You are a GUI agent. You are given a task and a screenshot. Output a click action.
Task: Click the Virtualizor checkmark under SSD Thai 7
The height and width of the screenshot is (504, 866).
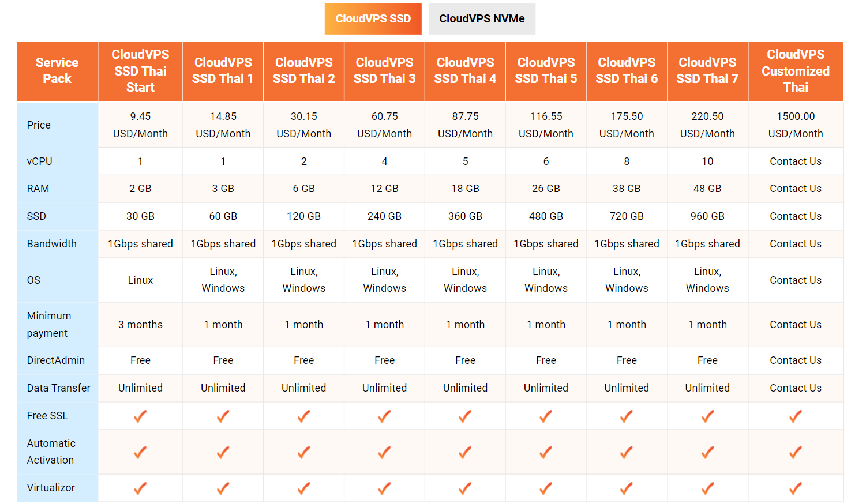pos(707,487)
